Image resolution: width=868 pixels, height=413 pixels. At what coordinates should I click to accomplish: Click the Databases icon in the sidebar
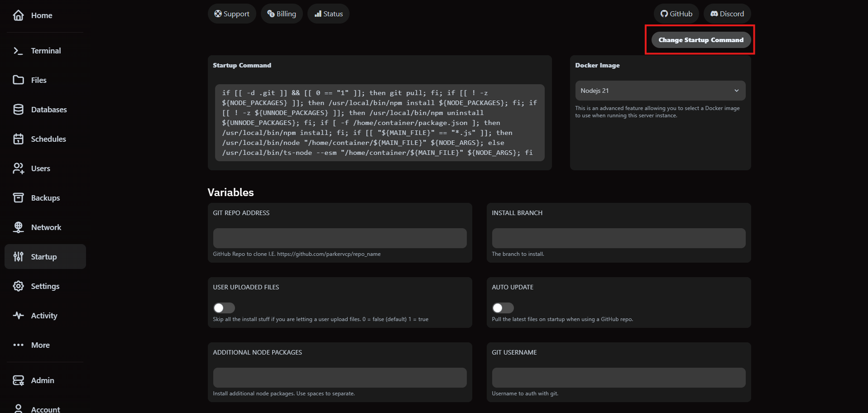18,109
